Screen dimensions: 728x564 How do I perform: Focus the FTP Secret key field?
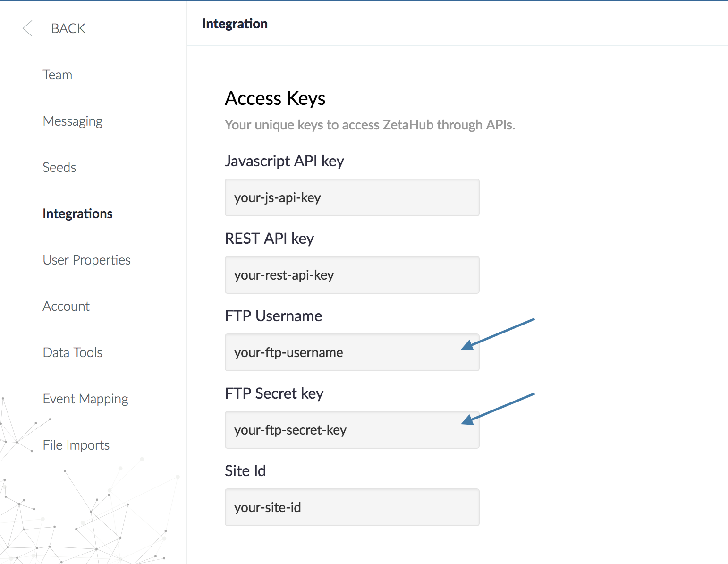352,430
